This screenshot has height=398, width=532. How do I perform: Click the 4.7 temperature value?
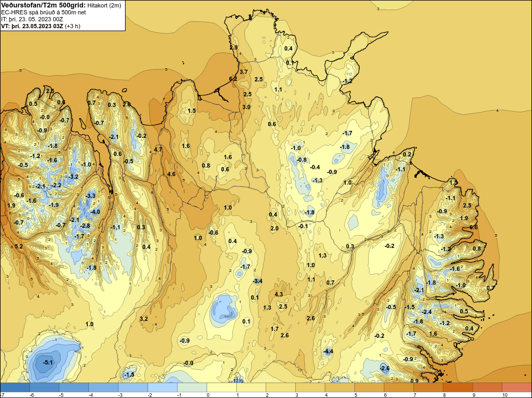tap(158, 150)
